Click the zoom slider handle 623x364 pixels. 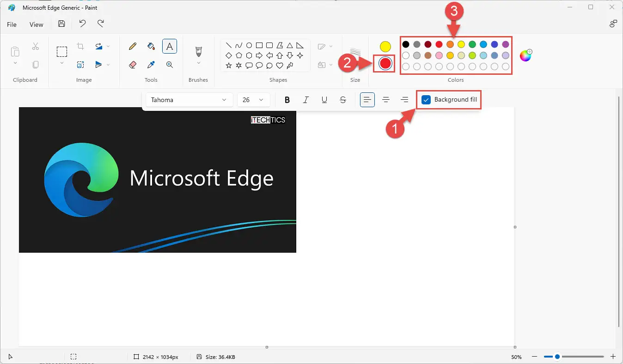click(557, 357)
